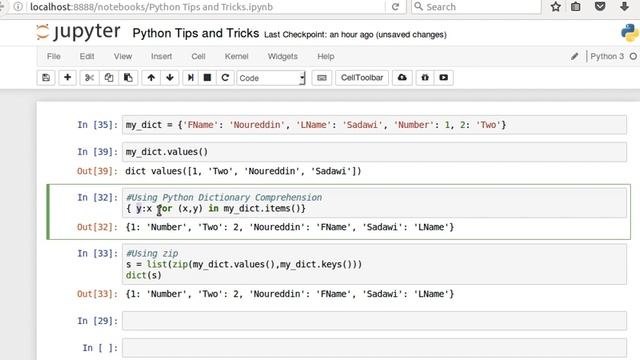
Task: Copy selected cells icon
Action: click(x=109, y=78)
